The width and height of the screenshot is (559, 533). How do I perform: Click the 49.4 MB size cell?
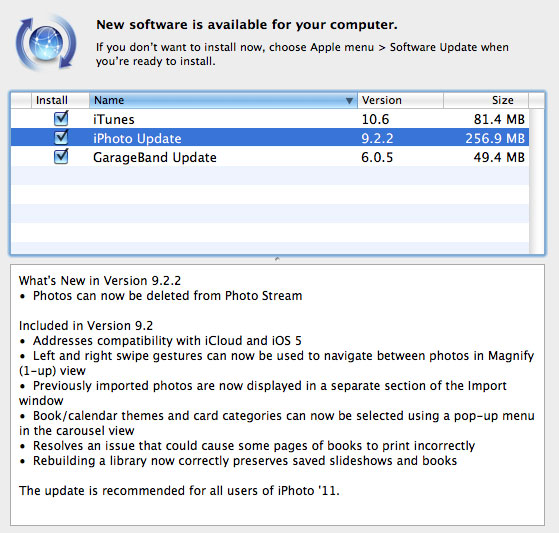point(499,158)
